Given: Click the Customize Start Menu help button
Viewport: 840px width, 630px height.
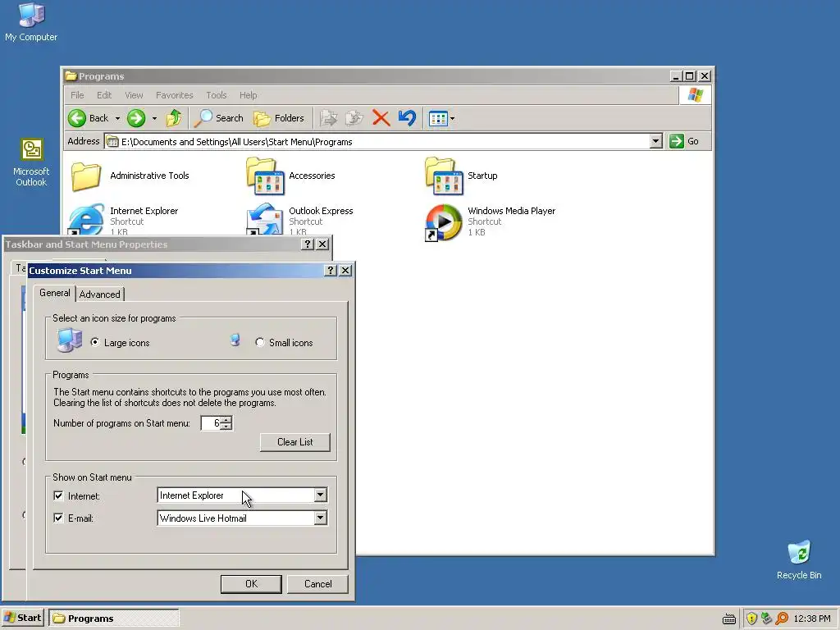Looking at the screenshot, I should tap(331, 271).
